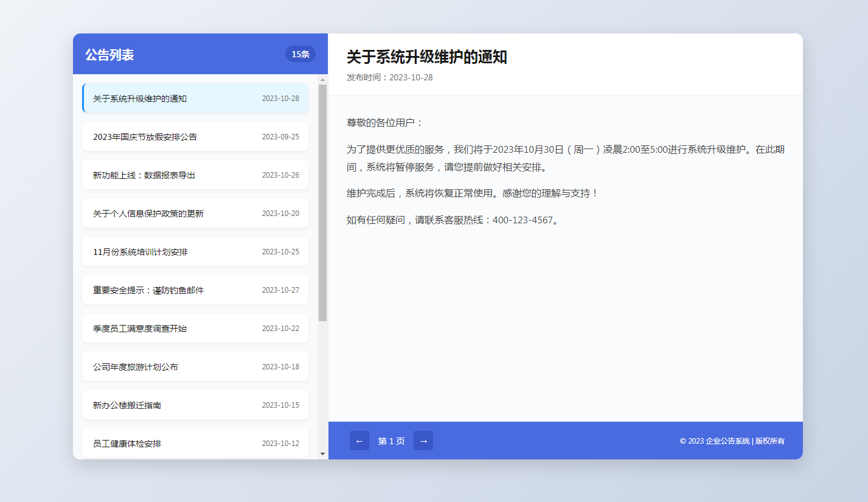Open 关于个人信息保护政策的更新
This screenshot has width=868, height=502.
pos(195,213)
